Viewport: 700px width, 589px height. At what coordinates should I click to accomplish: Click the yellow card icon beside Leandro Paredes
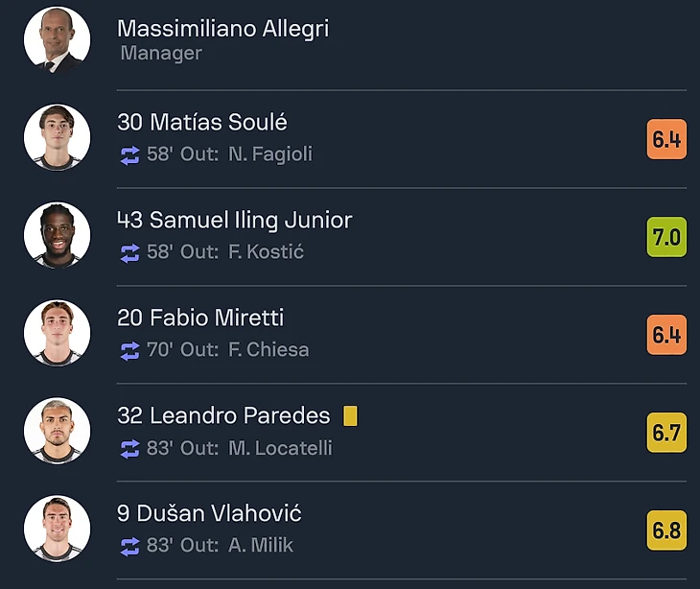click(350, 416)
